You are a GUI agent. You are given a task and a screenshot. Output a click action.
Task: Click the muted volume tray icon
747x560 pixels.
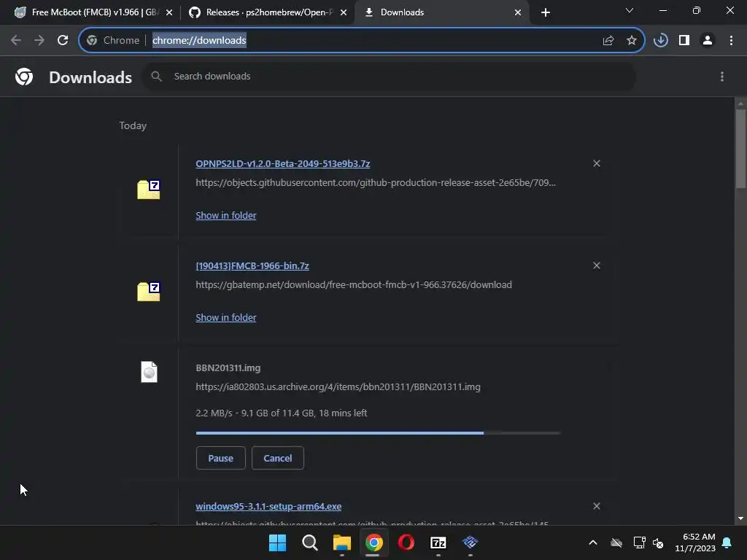(x=659, y=542)
